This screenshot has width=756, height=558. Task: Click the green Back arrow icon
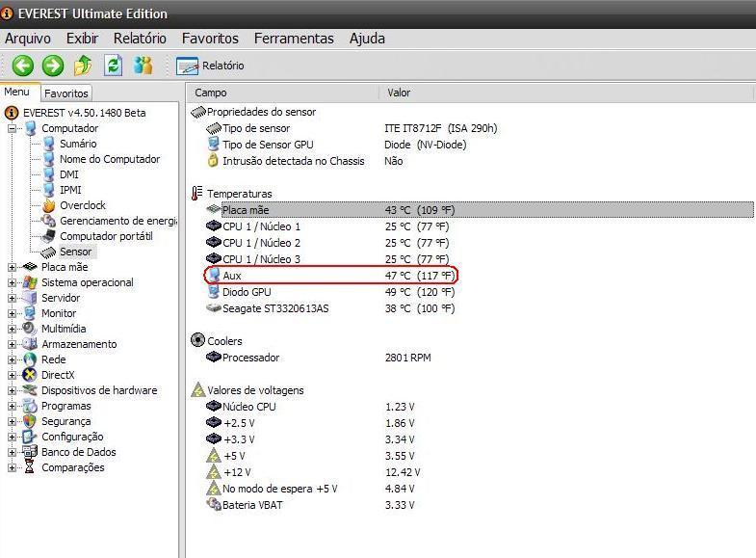point(23,66)
